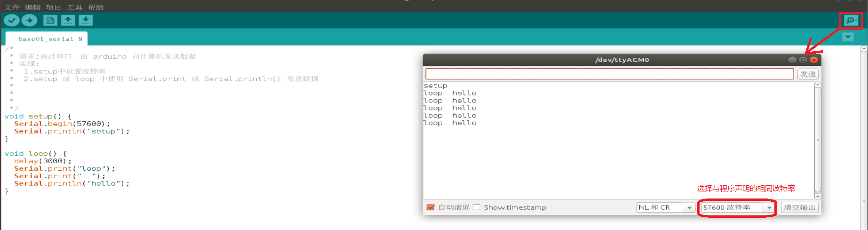The height and width of the screenshot is (230, 868).
Task: Click the Upload sketch arrow icon
Action: click(29, 20)
